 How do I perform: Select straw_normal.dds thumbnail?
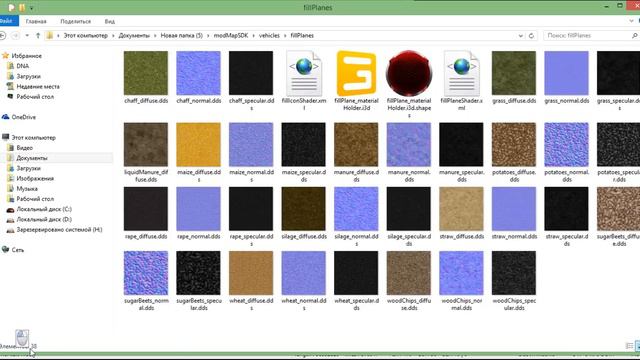[x=514, y=209]
